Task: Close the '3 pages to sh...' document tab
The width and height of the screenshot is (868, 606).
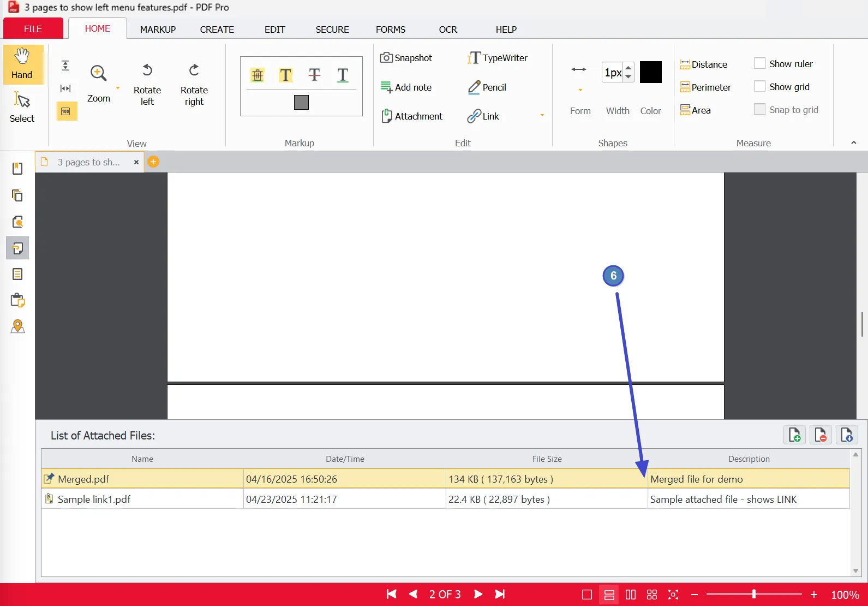Action: coord(136,162)
